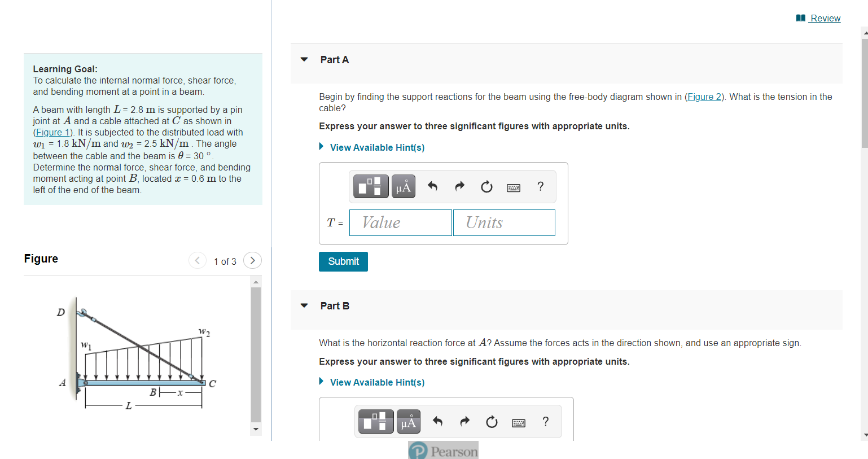868x459 pixels.
Task: Open the Figure 1 link in the problem statement
Action: [x=52, y=132]
